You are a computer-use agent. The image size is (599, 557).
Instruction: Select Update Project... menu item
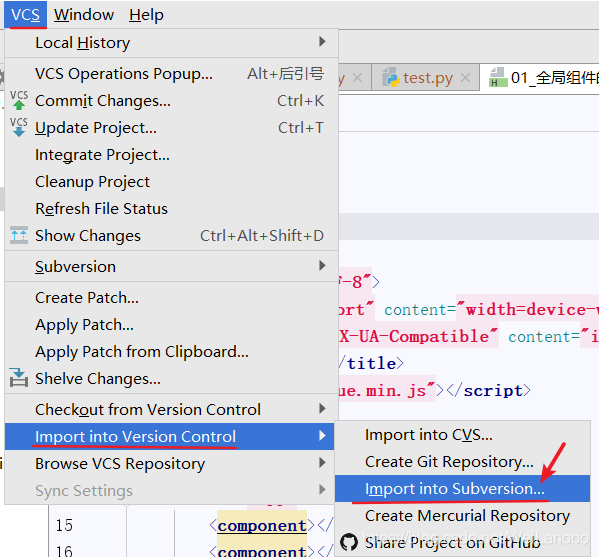[x=172, y=128]
